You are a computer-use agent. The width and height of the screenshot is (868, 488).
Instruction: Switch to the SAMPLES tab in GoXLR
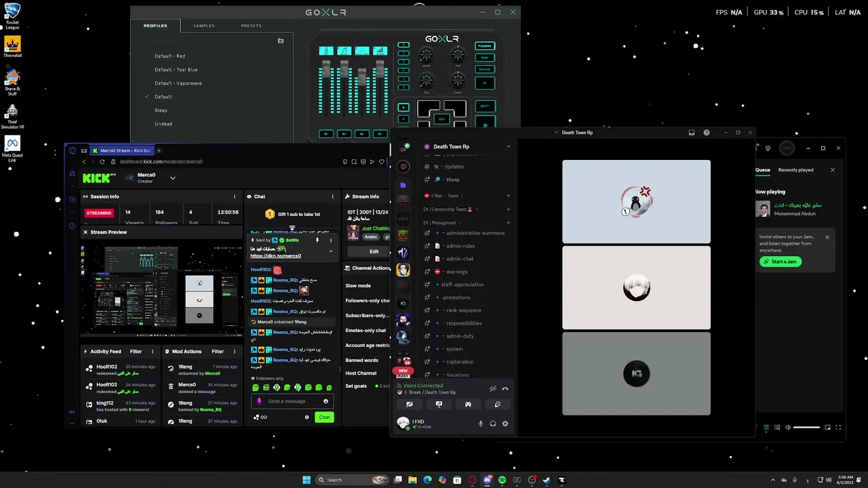tap(203, 26)
